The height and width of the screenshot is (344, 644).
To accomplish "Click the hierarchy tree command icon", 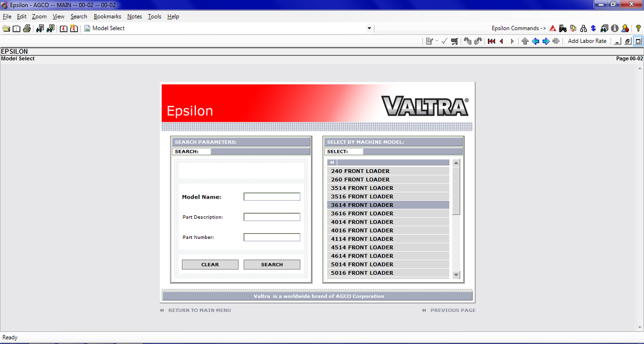I will (x=584, y=29).
